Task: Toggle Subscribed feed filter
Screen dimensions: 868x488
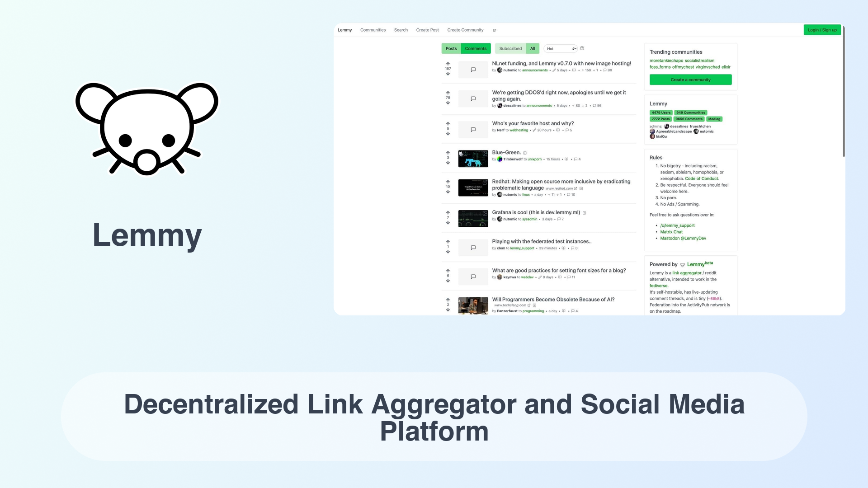Action: [510, 48]
